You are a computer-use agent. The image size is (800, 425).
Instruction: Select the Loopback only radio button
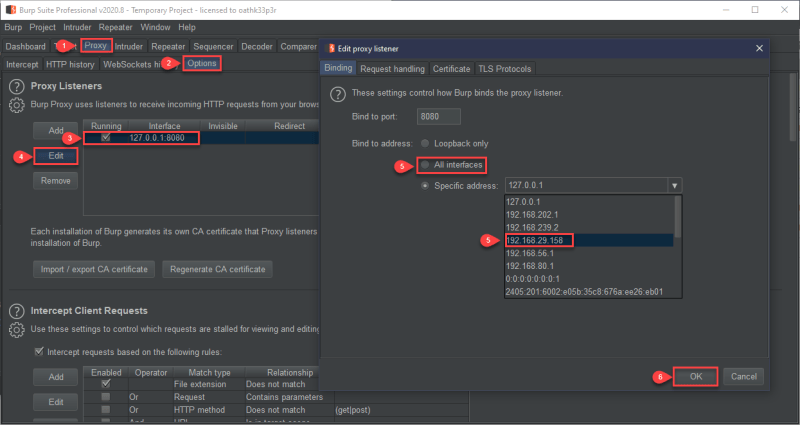[424, 143]
